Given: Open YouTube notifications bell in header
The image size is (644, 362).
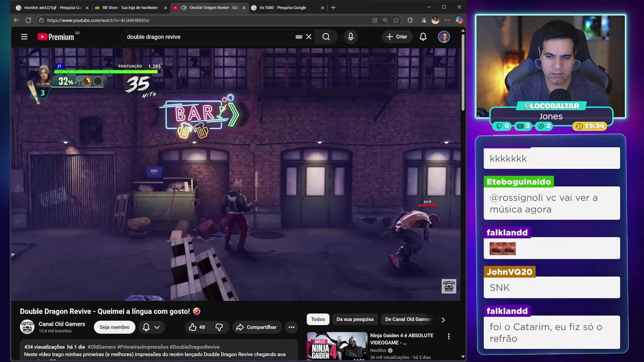Looking at the screenshot, I should 423,37.
